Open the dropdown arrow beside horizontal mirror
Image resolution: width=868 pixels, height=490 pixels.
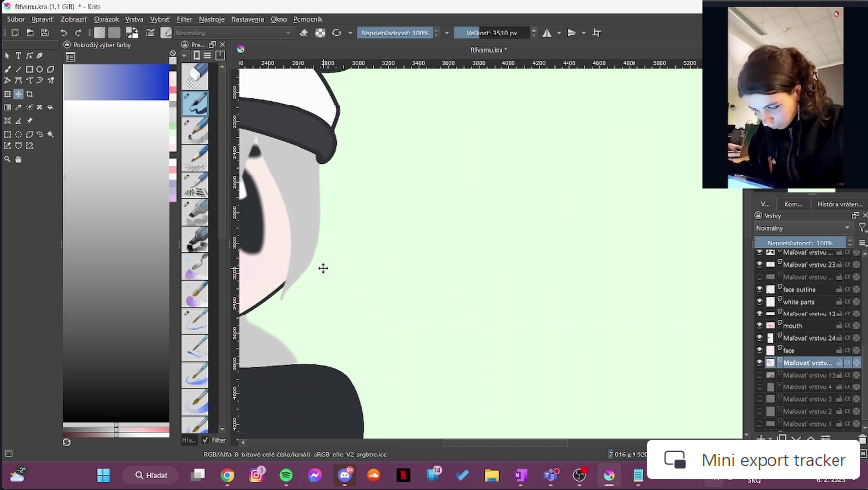(x=558, y=33)
